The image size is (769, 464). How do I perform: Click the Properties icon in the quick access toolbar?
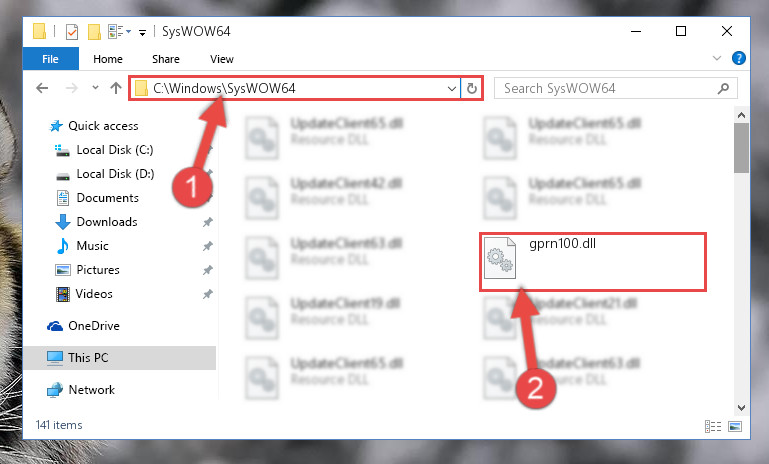[72, 32]
